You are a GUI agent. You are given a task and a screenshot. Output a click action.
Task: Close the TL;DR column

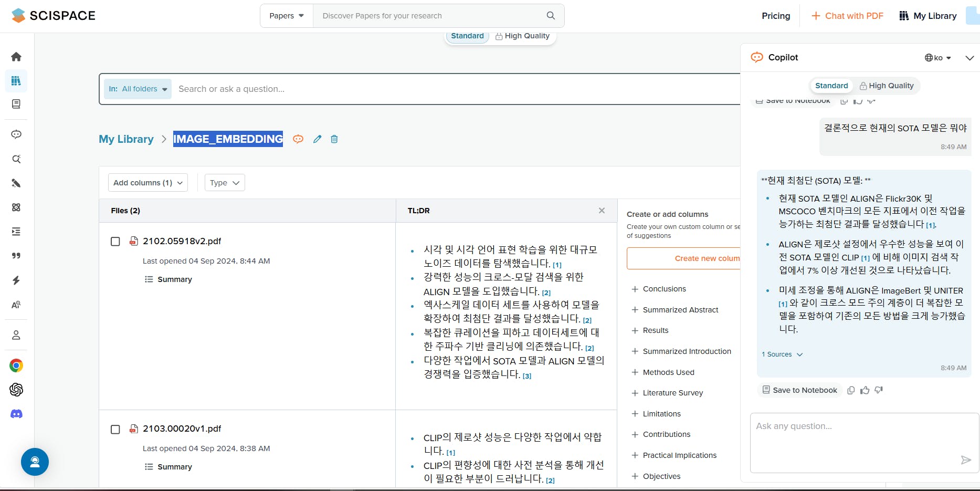click(x=602, y=211)
